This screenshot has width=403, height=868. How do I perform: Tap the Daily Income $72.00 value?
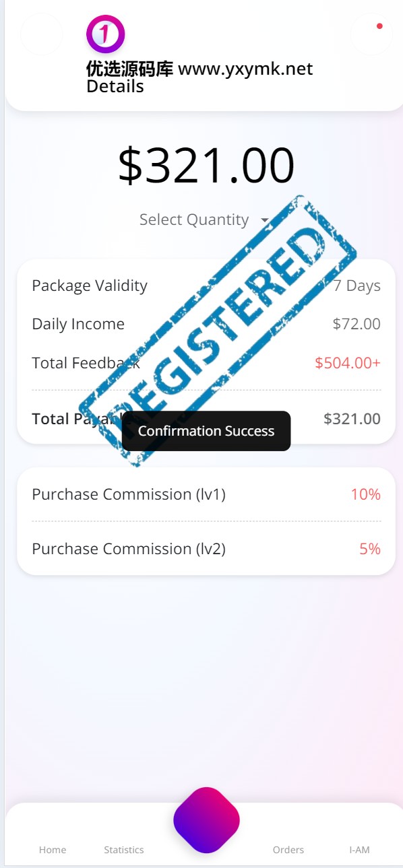point(356,324)
